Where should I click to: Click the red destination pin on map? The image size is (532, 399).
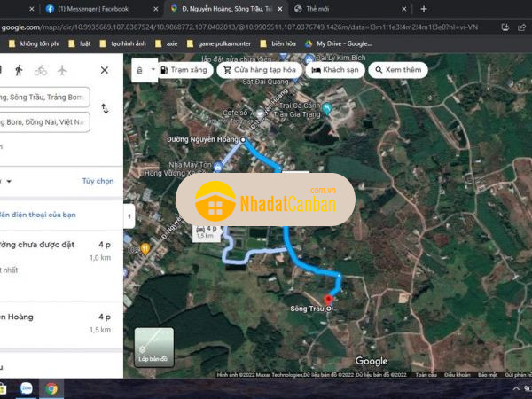pos(332,299)
